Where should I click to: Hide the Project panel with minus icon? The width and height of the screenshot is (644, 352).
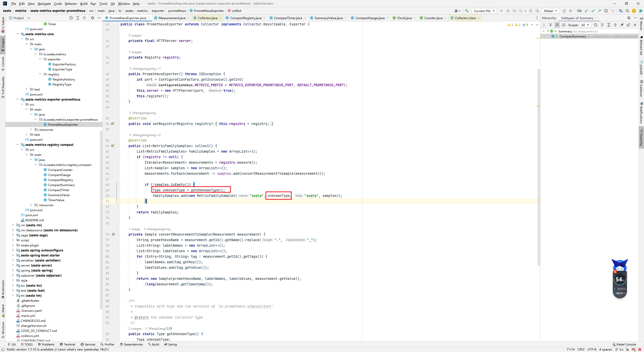[99, 18]
